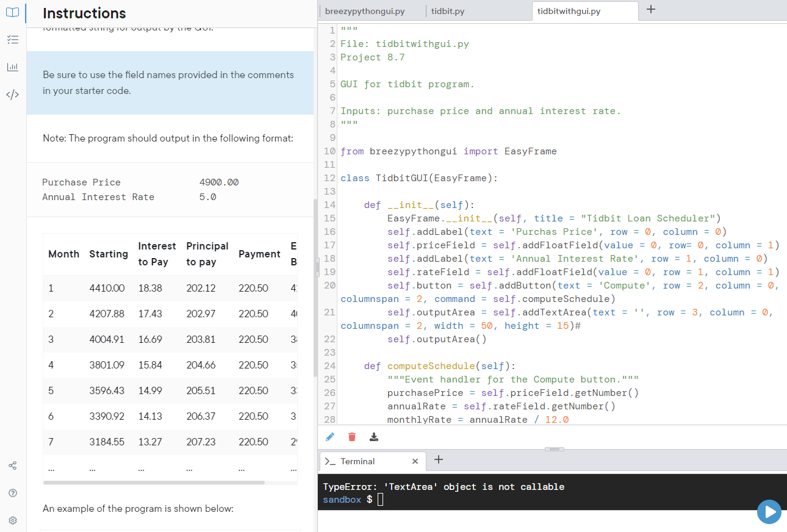Click the download file icon
The width and height of the screenshot is (787, 532).
(x=374, y=437)
